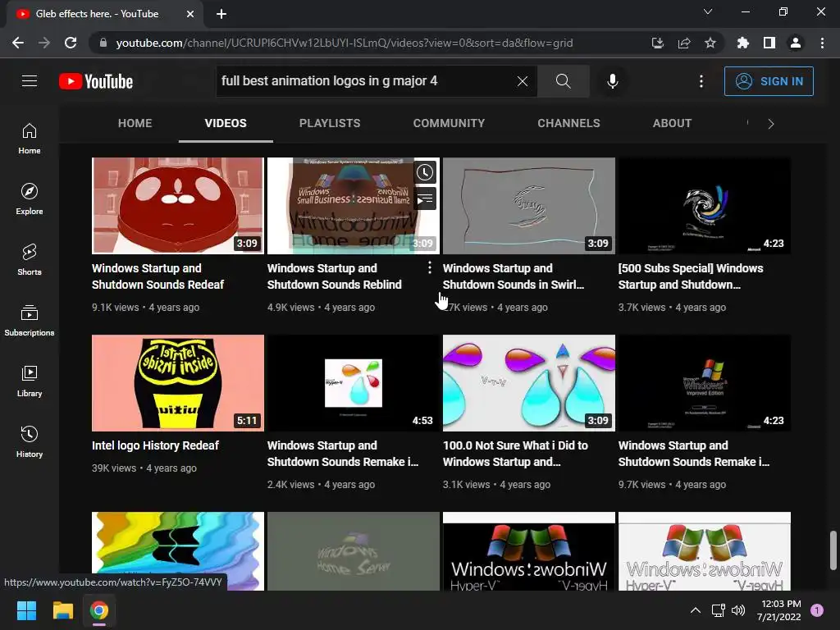
Task: Open the notification badge in taskbar
Action: click(817, 610)
